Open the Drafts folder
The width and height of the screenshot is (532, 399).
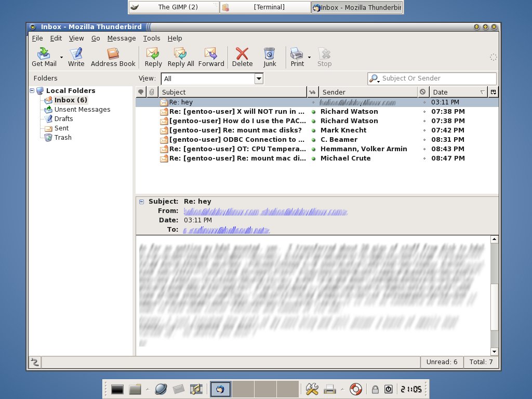coord(63,119)
